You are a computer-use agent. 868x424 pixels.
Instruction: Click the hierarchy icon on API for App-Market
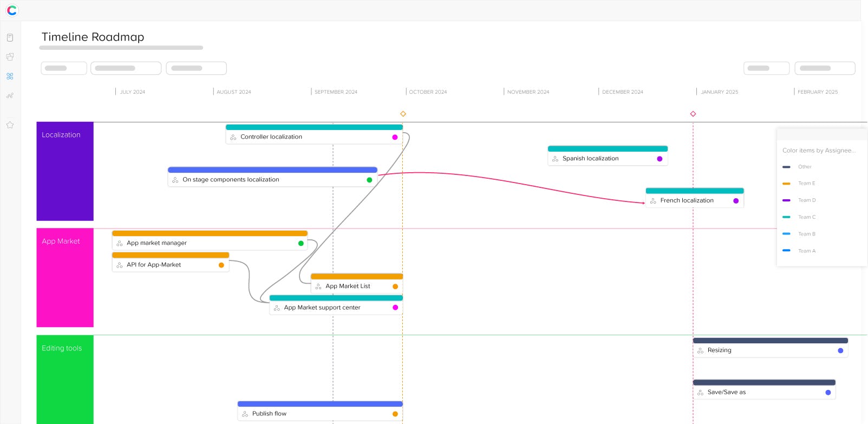(x=120, y=265)
